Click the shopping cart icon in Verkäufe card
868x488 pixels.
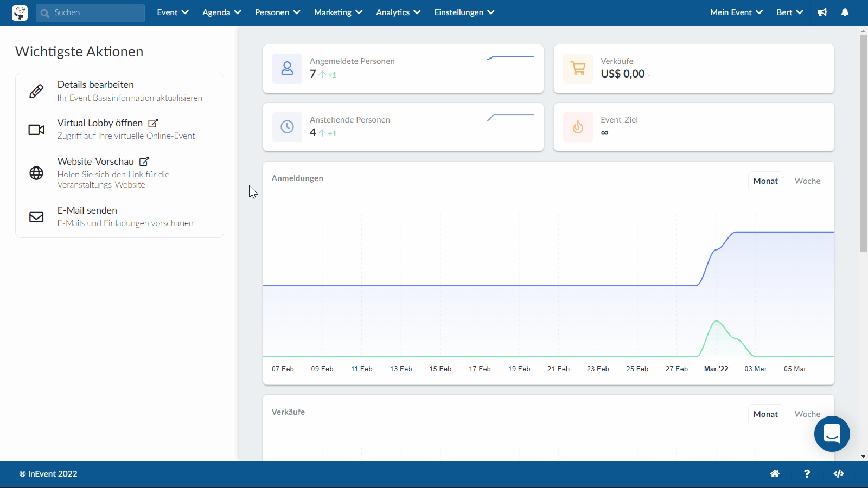pyautogui.click(x=578, y=68)
